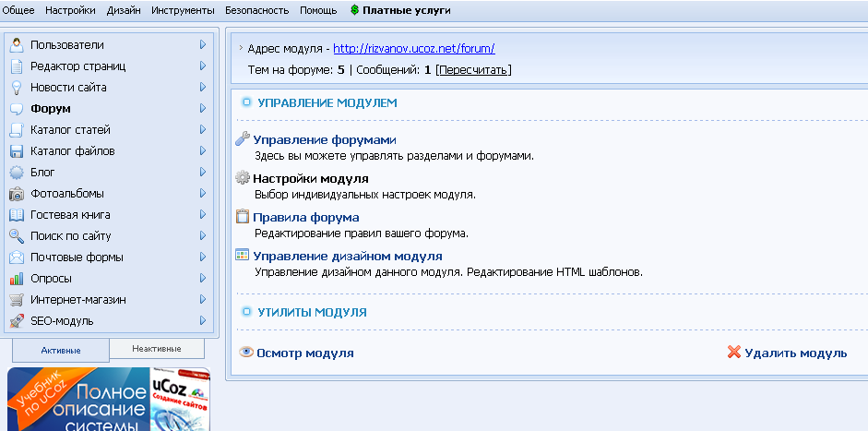
Task: Expand the Каталог статей submenu arrow
Action: (x=203, y=129)
